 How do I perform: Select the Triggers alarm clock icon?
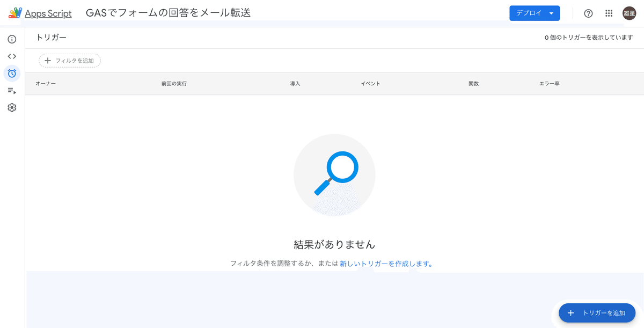pyautogui.click(x=12, y=73)
